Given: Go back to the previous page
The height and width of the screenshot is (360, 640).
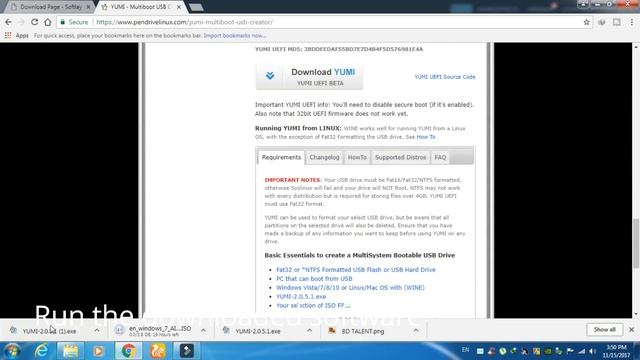Looking at the screenshot, I should pyautogui.click(x=8, y=22).
